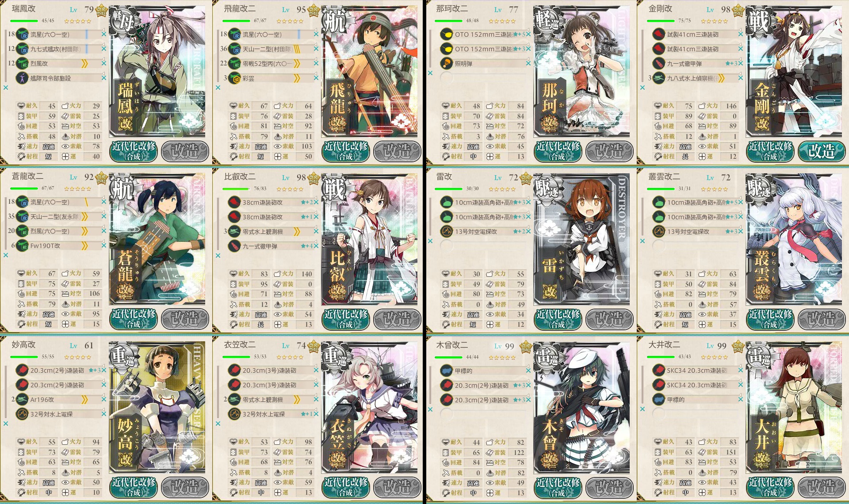Open 近代化改修 for 比叡改二
This screenshot has width=849, height=504.
pyautogui.click(x=345, y=319)
